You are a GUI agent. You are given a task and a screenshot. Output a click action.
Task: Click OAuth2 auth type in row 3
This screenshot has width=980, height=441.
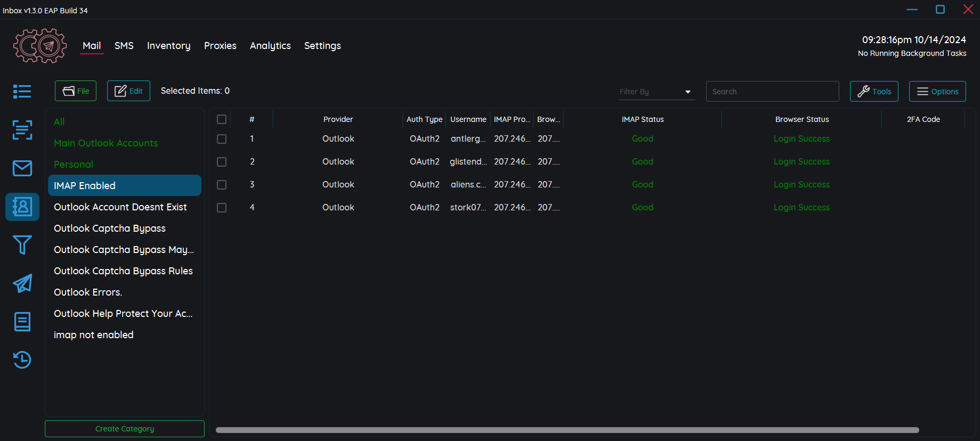pyautogui.click(x=425, y=185)
